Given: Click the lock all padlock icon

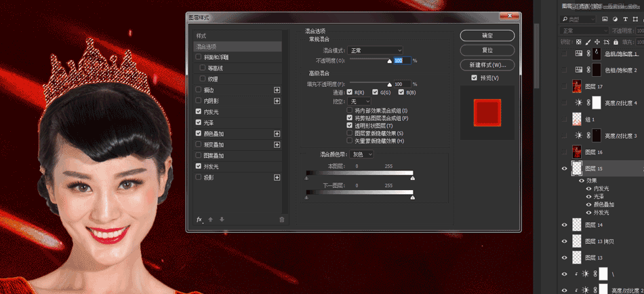Looking at the screenshot, I should tap(616, 42).
